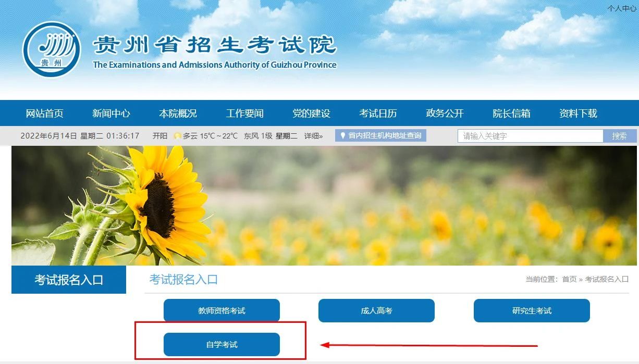Open 个人中心 personal center link

coord(621,8)
